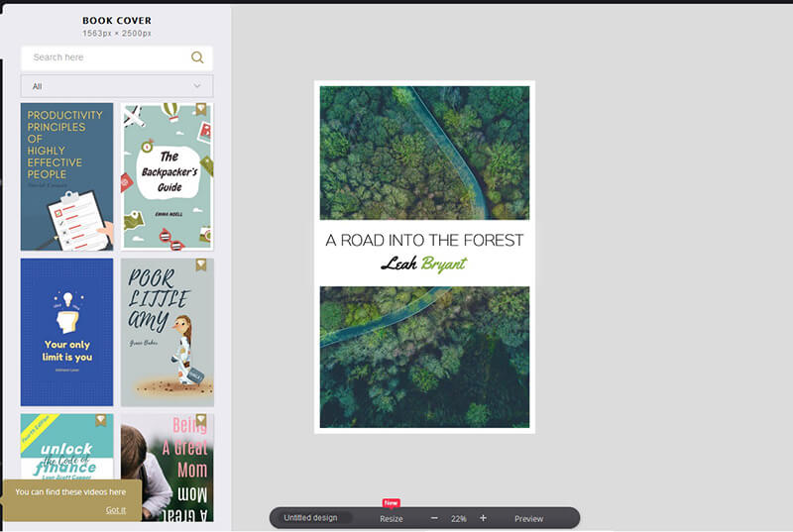Choose the Your only limit is you template
The width and height of the screenshot is (793, 532).
66,332
